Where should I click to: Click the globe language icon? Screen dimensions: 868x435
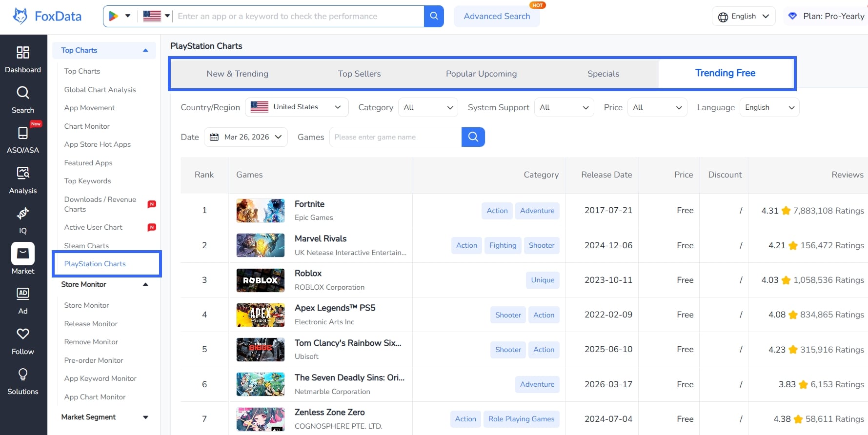click(x=723, y=17)
